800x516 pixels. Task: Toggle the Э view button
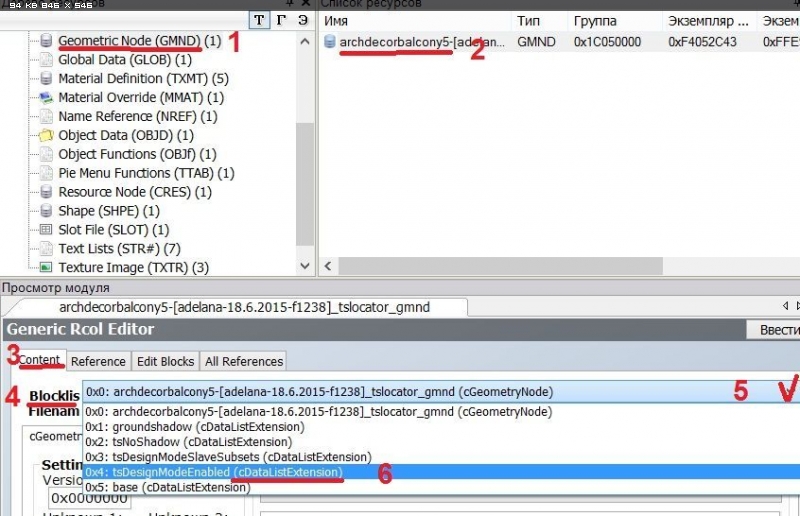tap(302, 21)
